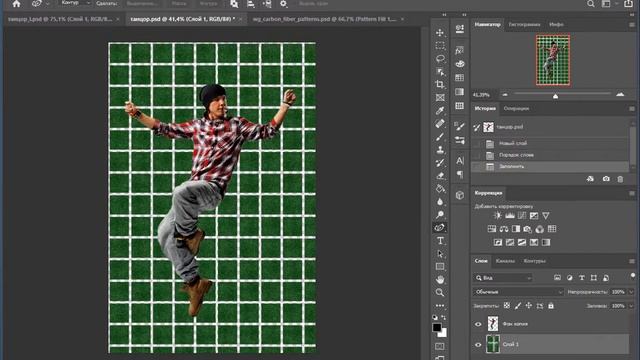The width and height of the screenshot is (640, 360).
Task: Select the Type tool
Action: 440,241
